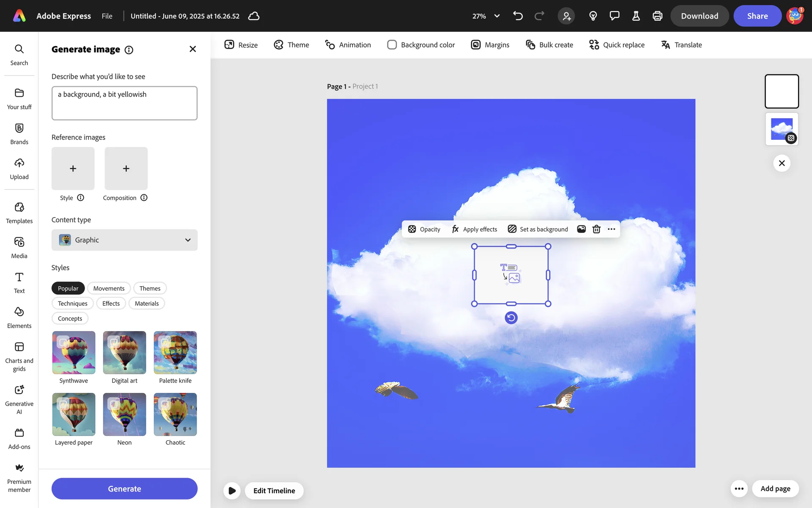Toggle the Palette knife style checkbox

pos(165,342)
